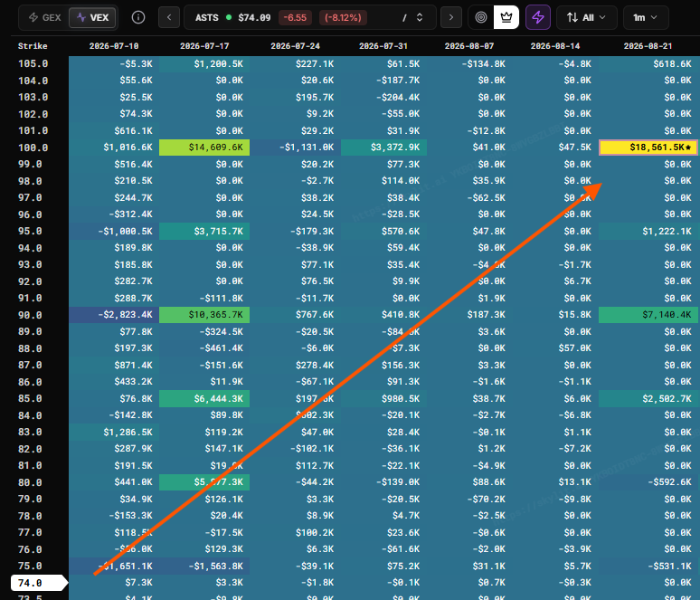700x600 pixels.
Task: Select the $47.5K cell
Action: (555, 148)
